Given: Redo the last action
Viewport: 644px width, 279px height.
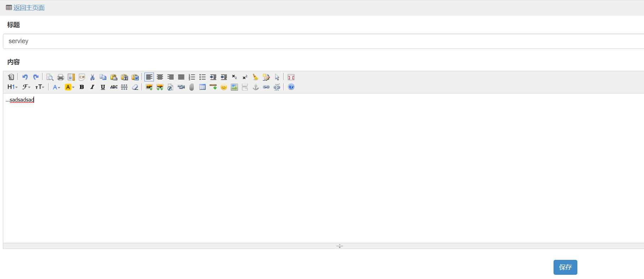Looking at the screenshot, I should [x=36, y=77].
